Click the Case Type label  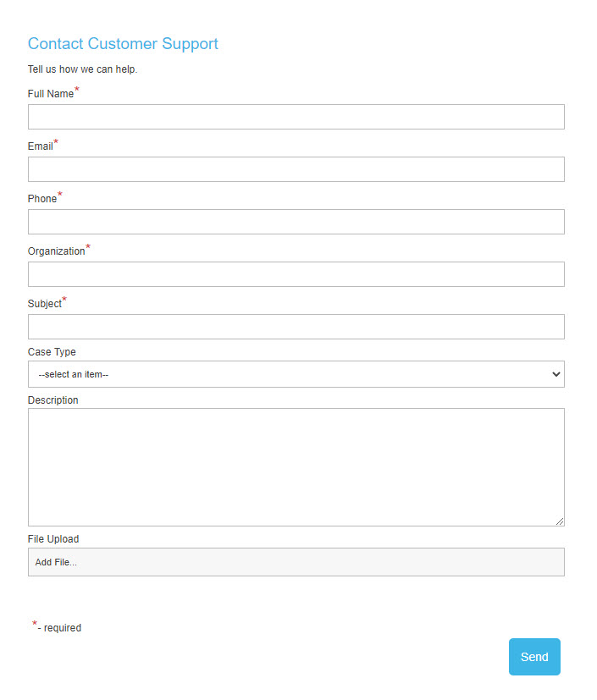[x=52, y=352]
